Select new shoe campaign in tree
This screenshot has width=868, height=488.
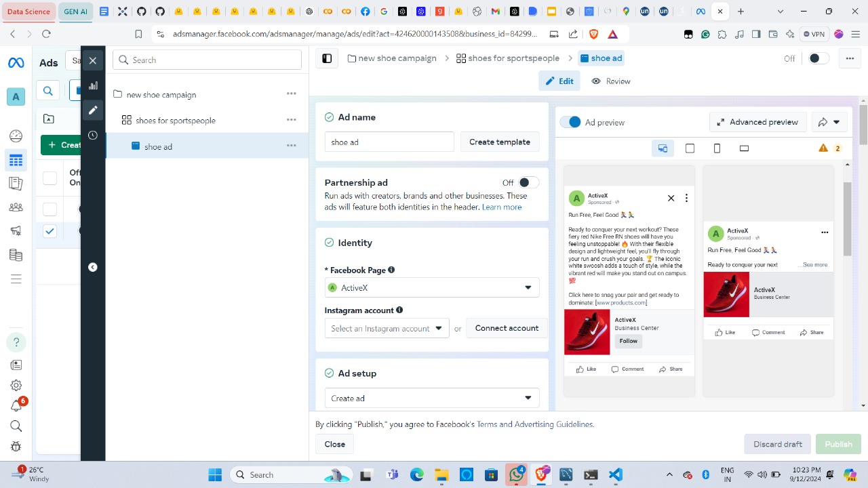[x=161, y=95]
